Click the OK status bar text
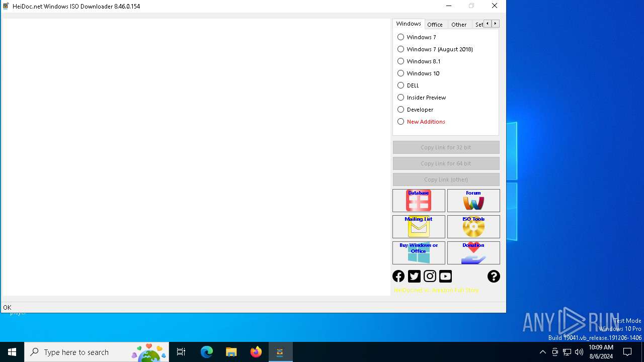The width and height of the screenshot is (644, 362). click(x=7, y=307)
